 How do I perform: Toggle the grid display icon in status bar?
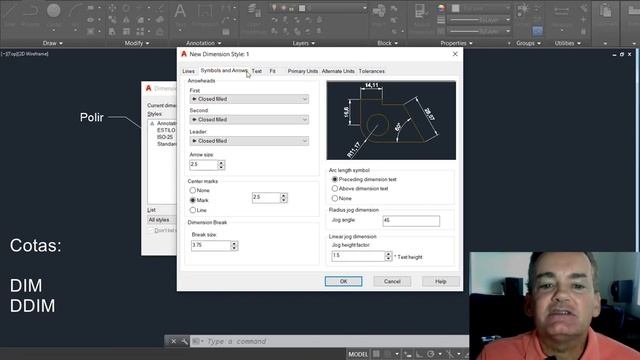pos(376,354)
